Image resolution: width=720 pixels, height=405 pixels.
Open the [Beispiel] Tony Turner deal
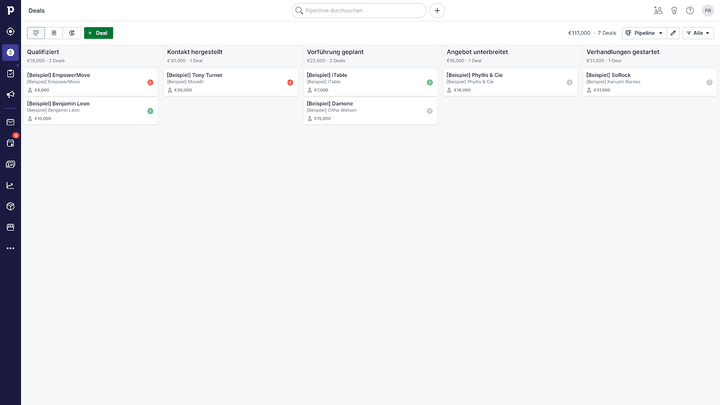point(195,75)
